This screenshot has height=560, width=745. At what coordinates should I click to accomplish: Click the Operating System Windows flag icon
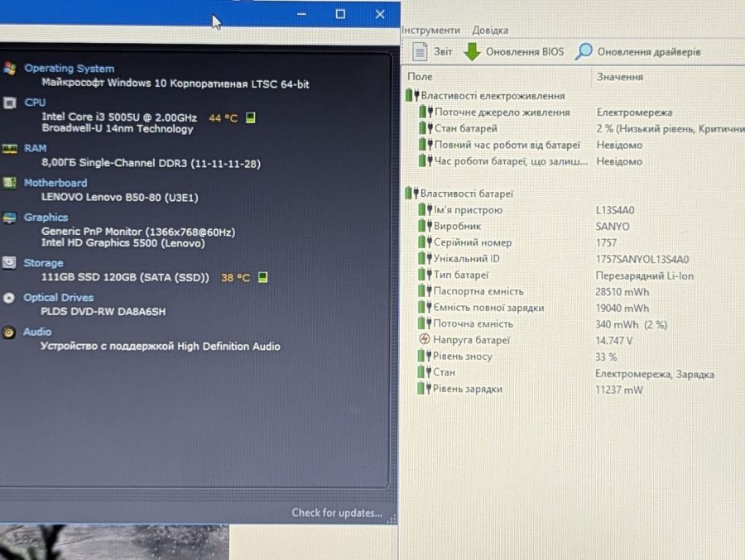(9, 69)
